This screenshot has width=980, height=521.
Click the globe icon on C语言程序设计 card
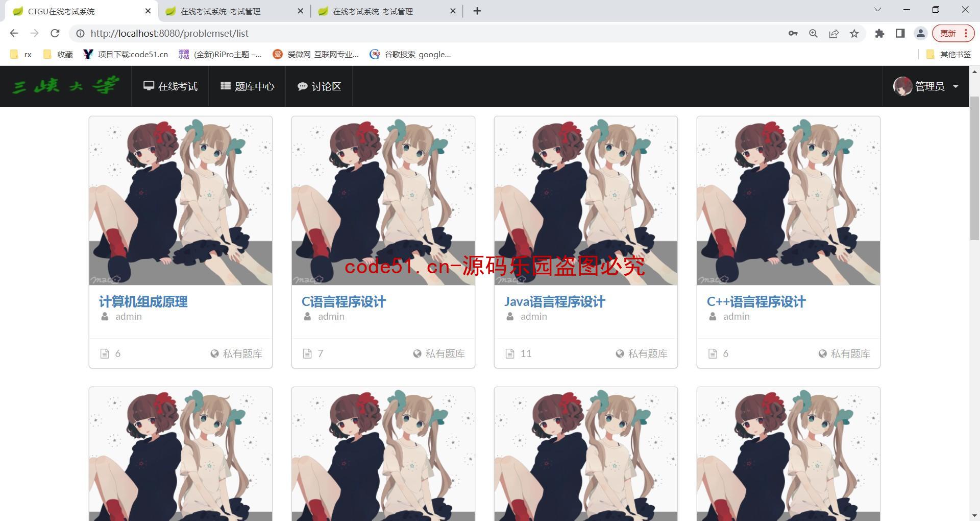[417, 353]
